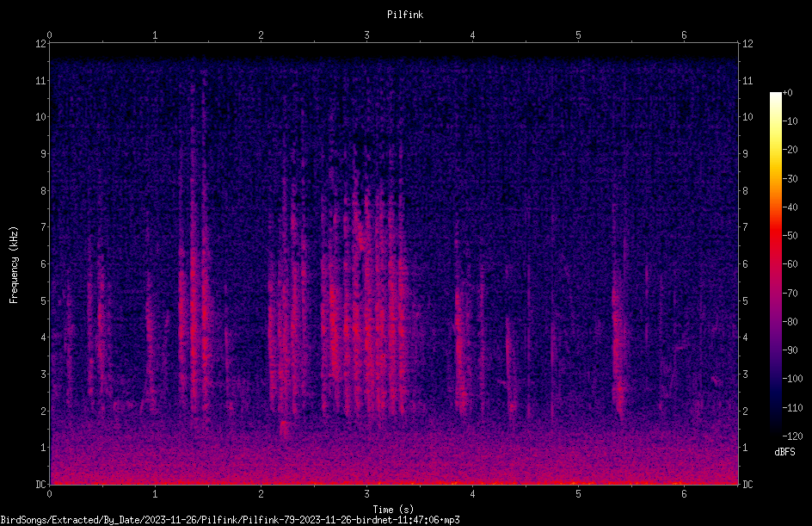The height and width of the screenshot is (526, 812).
Task: Click the 12 kHz label on the left axis
Action: [x=41, y=44]
